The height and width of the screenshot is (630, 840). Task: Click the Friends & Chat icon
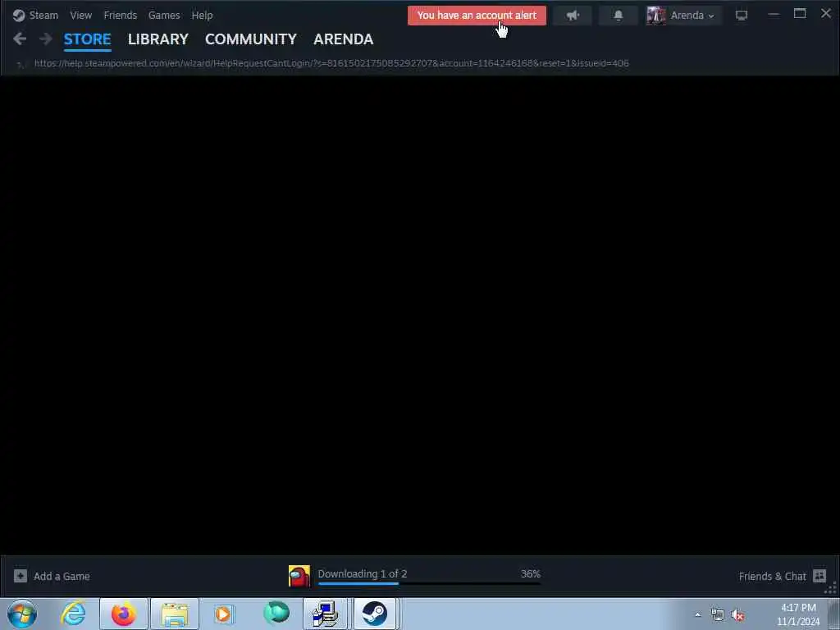point(819,576)
